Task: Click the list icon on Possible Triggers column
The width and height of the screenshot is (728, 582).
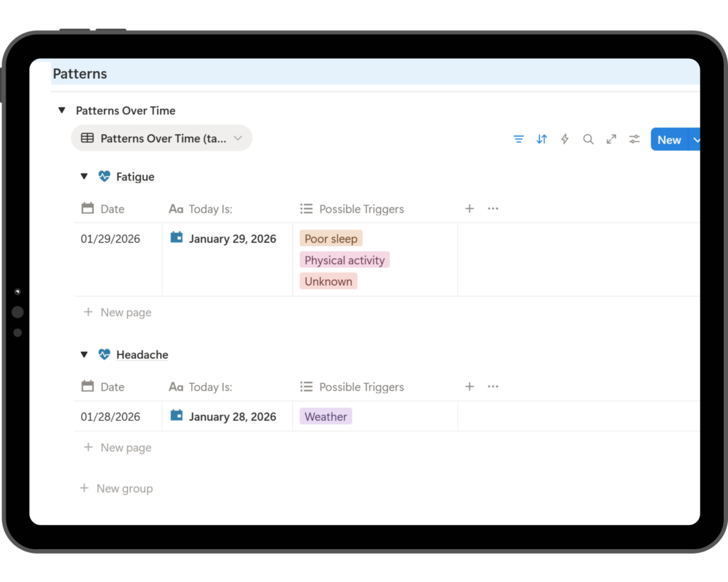Action: pos(306,208)
